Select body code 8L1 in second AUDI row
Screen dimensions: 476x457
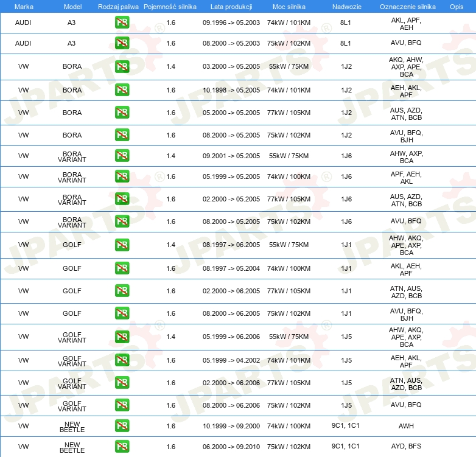(346, 43)
